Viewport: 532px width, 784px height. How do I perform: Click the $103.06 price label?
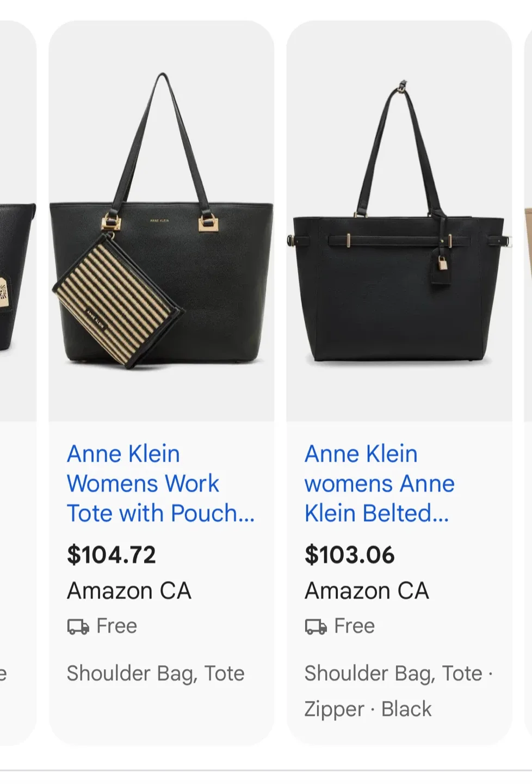coord(351,555)
